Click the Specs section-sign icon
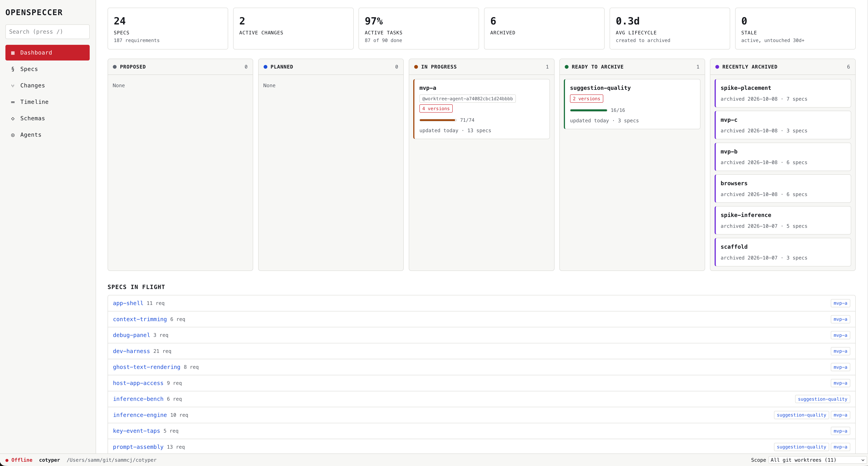Screen dimensions: 868x466 tap(13, 69)
